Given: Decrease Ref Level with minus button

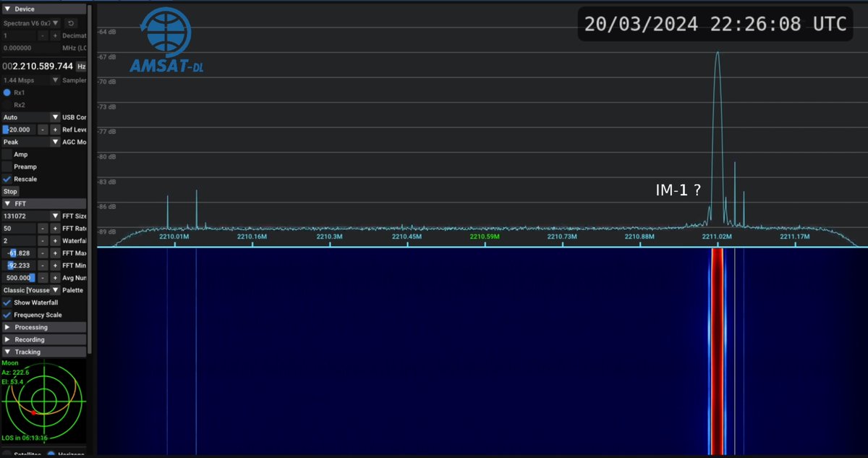Looking at the screenshot, I should tap(43, 130).
